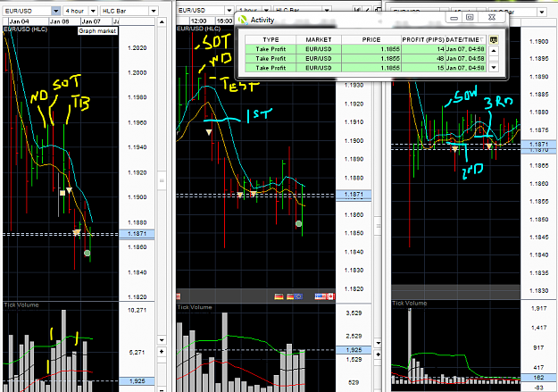The image size is (558, 392).
Task: Click 1.1871 current price tag, left chart
Action: tap(137, 234)
